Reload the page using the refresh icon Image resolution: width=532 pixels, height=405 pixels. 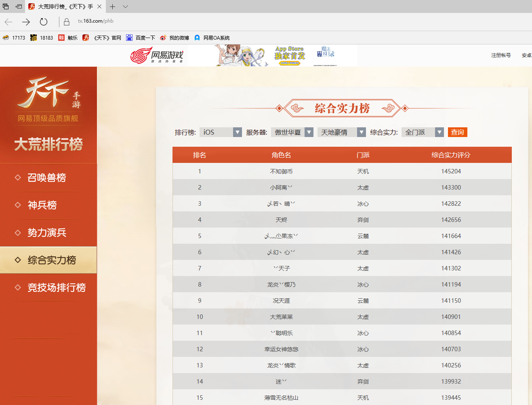pos(44,22)
